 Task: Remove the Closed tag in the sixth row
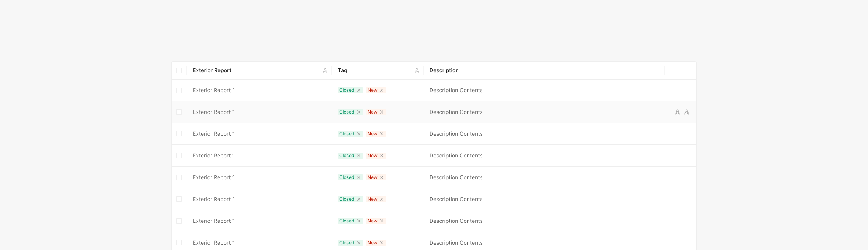click(359, 199)
